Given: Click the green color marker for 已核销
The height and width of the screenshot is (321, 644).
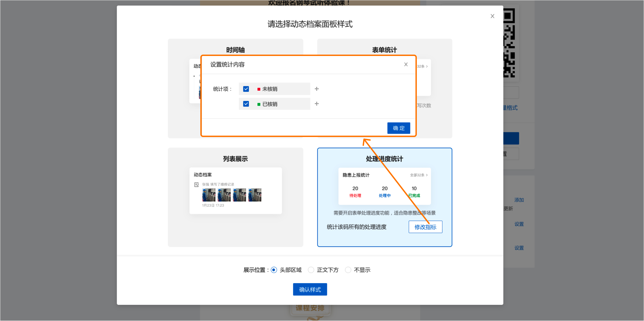Looking at the screenshot, I should 259,104.
